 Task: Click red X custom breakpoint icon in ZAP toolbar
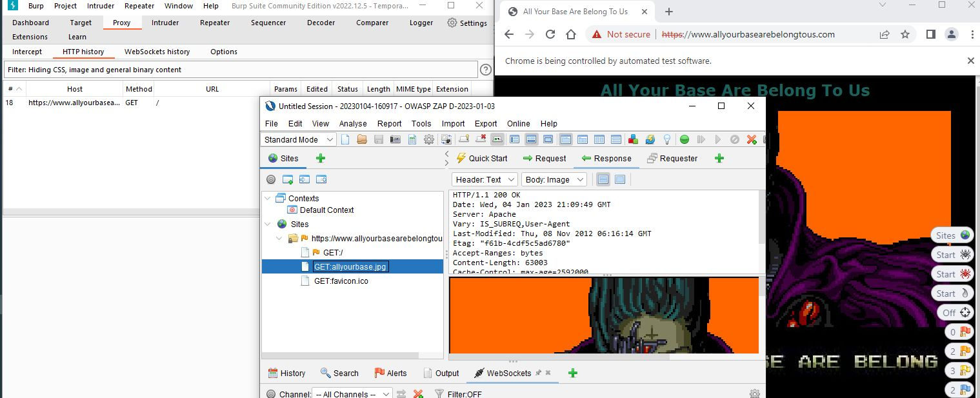point(752,139)
